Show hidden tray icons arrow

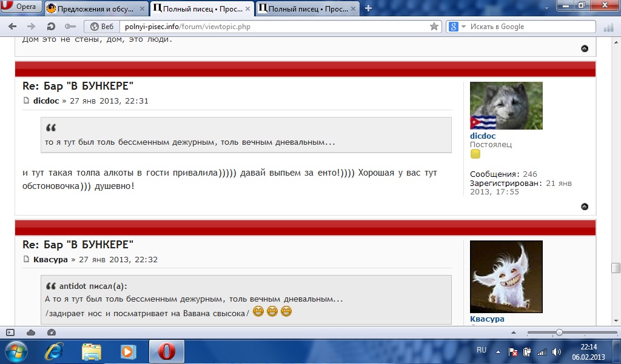pyautogui.click(x=498, y=352)
